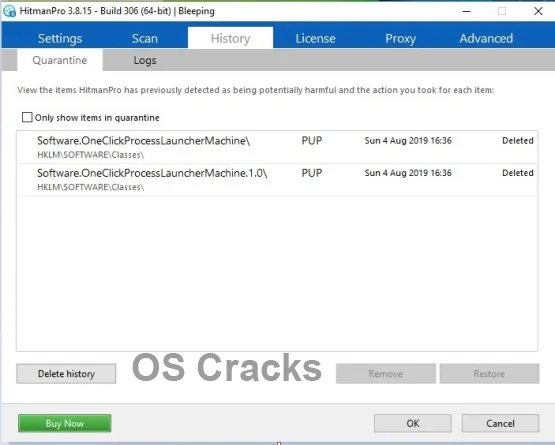Click HKLM\SOFTWARE\Classes\ path under first entry
Image resolution: width=555 pixels, height=445 pixels.
[x=91, y=155]
